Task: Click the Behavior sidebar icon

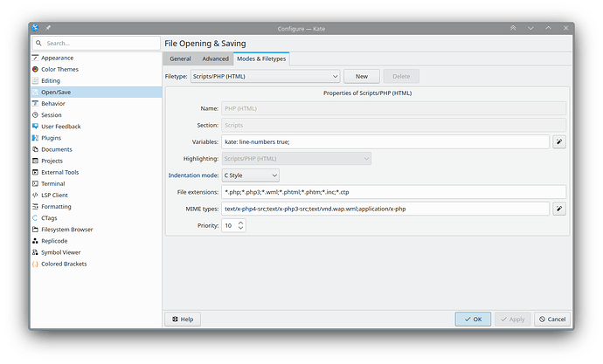Action: [35, 104]
